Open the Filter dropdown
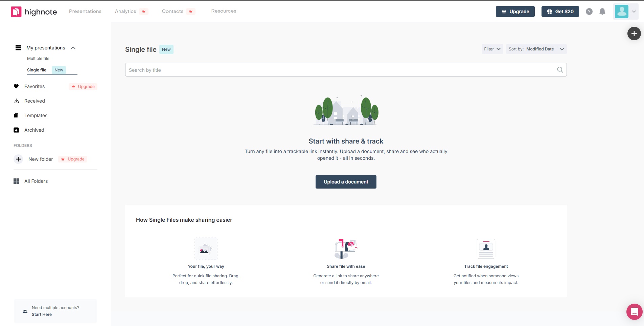 coord(492,49)
